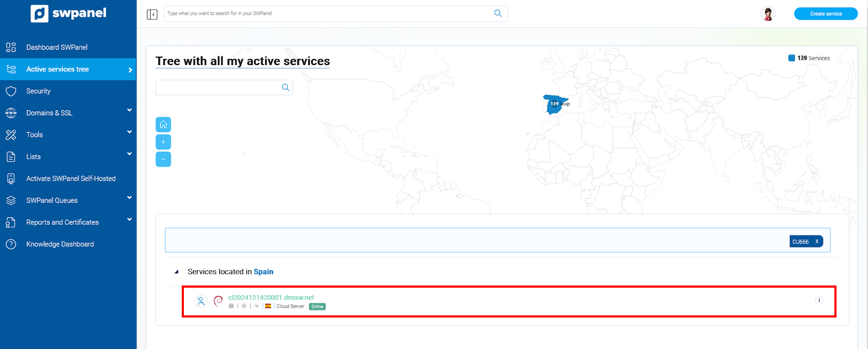Go to the Security section
The width and height of the screenshot is (868, 349).
coord(38,91)
